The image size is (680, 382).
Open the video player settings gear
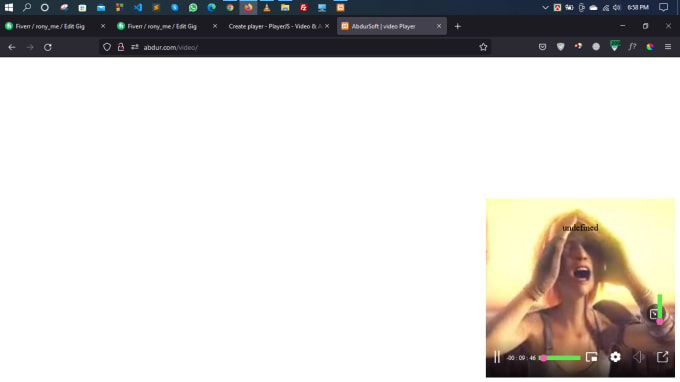click(615, 357)
